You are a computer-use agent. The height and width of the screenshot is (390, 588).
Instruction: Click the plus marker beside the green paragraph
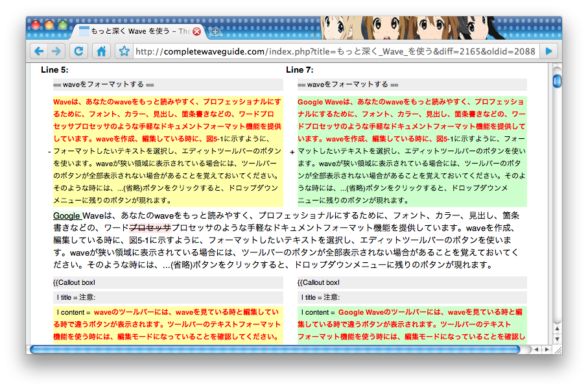(x=292, y=152)
